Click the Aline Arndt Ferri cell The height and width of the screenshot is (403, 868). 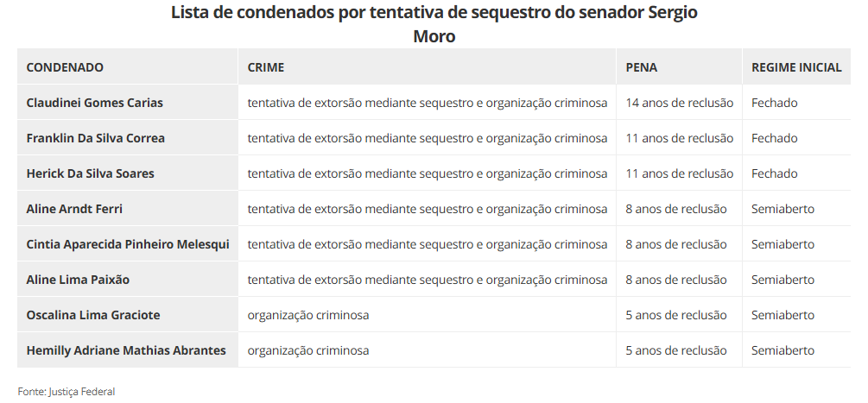click(x=74, y=209)
